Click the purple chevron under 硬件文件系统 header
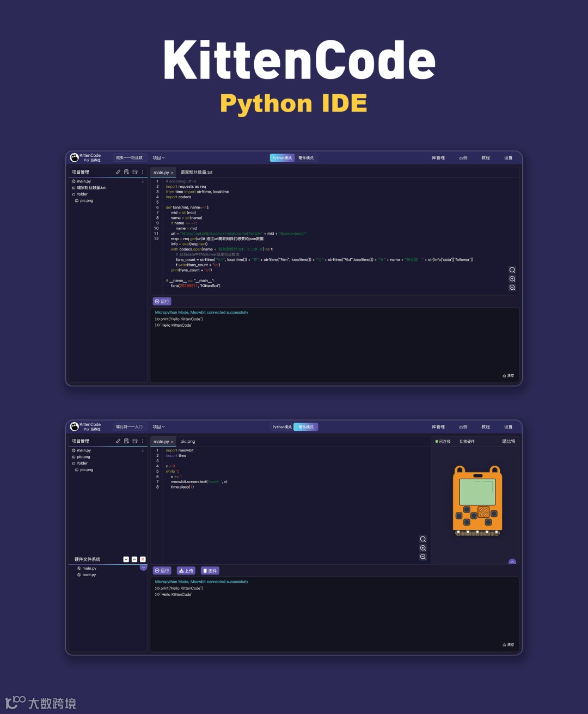Viewport: 588px width, 714px height. point(144,567)
